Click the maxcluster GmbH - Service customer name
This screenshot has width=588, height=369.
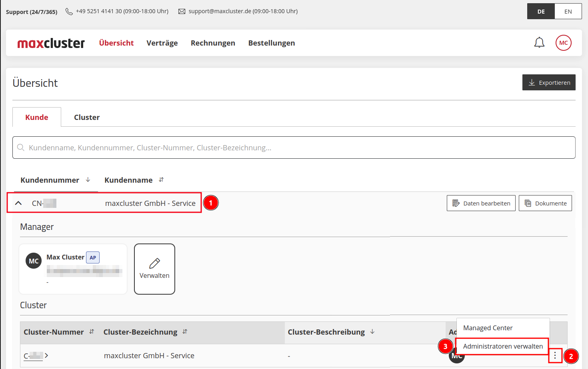[150, 203]
